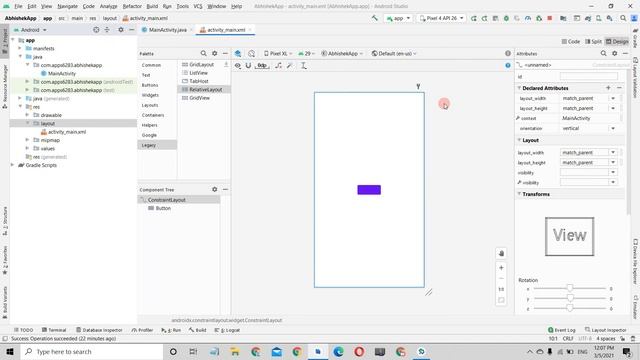Open Palette settings gear
Viewport: 640px width, 360px height.
click(x=214, y=53)
